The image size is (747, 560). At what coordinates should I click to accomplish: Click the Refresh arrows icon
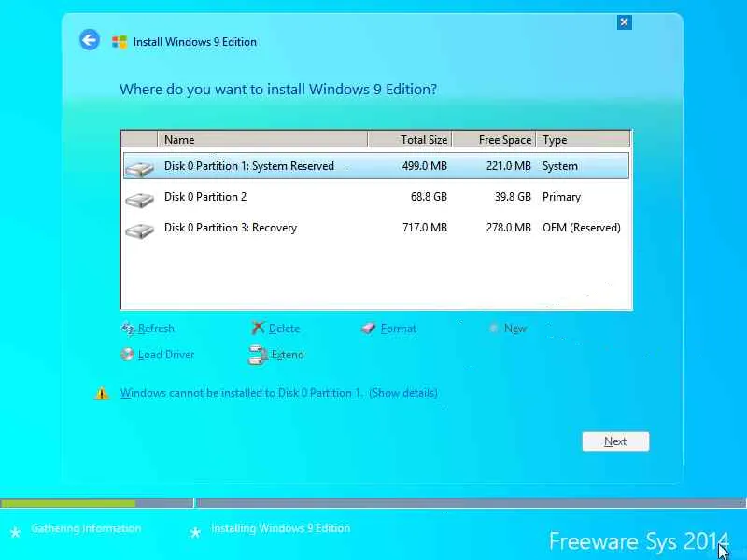128,329
